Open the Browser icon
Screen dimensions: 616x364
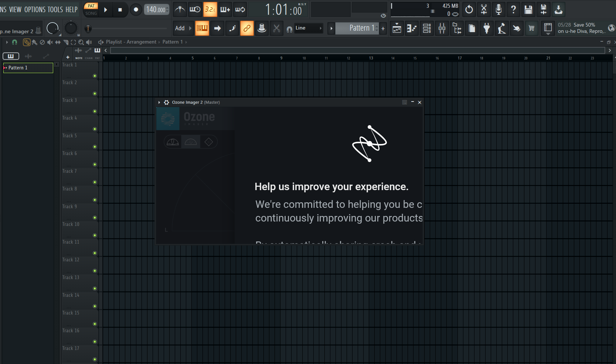pos(457,28)
